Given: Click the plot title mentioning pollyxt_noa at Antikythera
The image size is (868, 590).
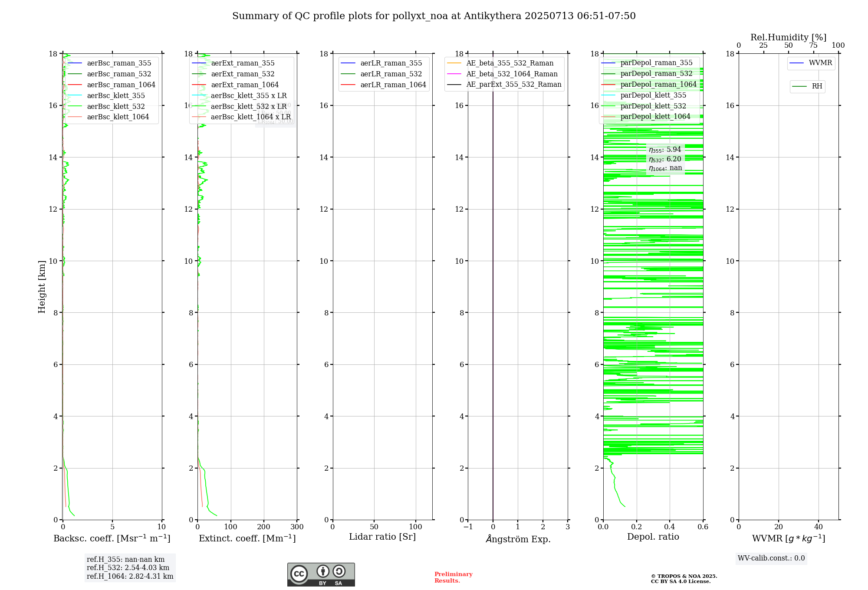Looking at the screenshot, I should click(x=434, y=16).
